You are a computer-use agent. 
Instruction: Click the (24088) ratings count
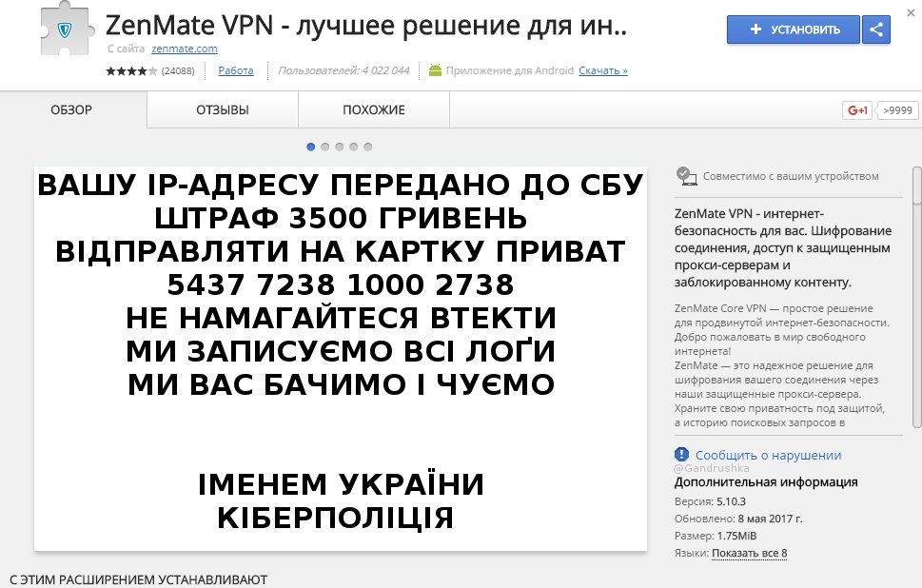(178, 71)
